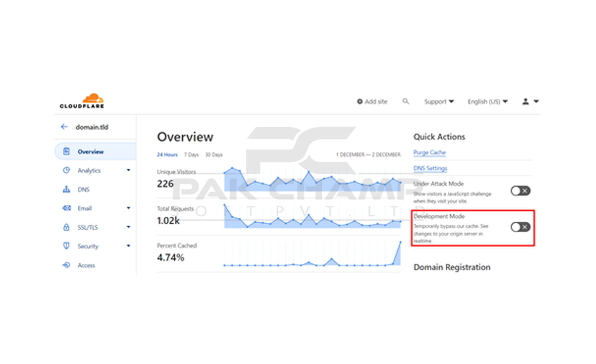The height and width of the screenshot is (364, 596).
Task: Click the DNS Settings link
Action: [430, 168]
